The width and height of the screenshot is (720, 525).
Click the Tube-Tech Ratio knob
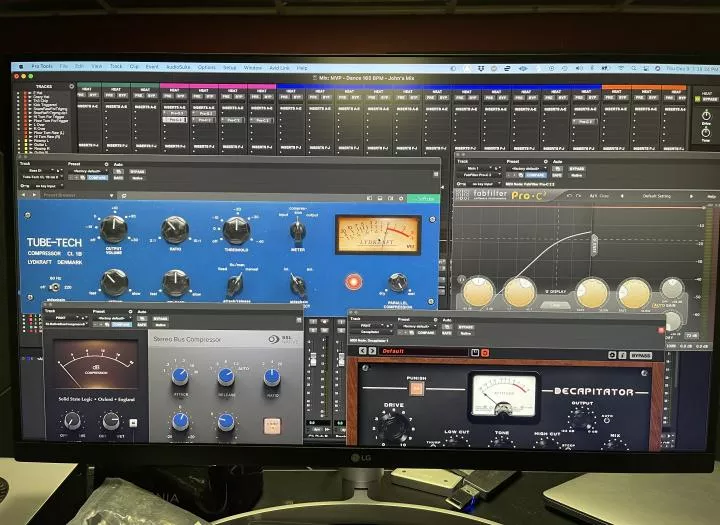pyautogui.click(x=174, y=230)
